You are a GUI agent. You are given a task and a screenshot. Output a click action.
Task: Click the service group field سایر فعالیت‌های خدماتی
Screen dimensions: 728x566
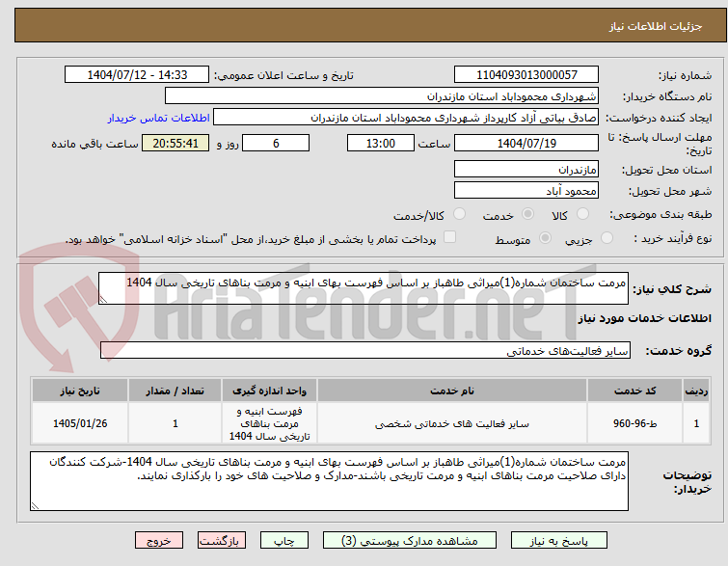365,351
